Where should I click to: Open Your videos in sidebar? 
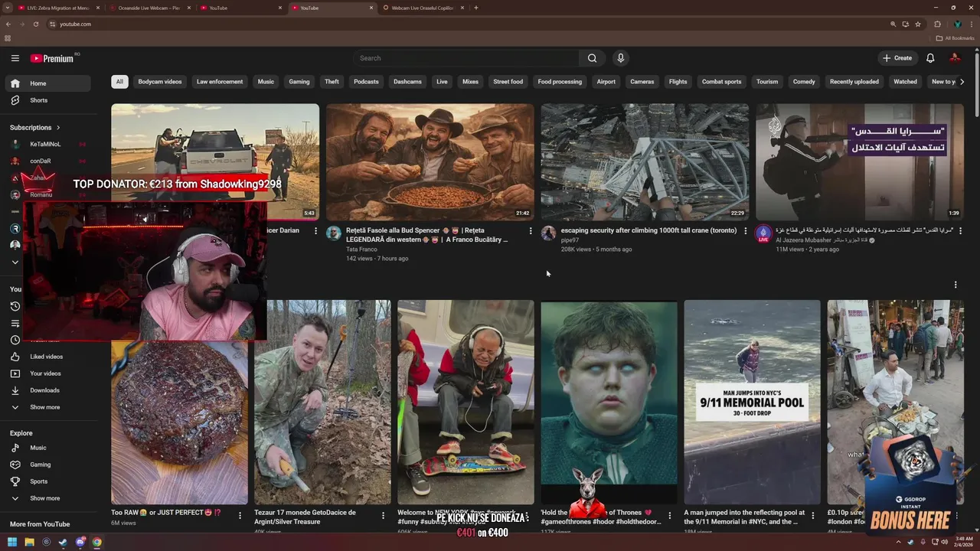(45, 373)
